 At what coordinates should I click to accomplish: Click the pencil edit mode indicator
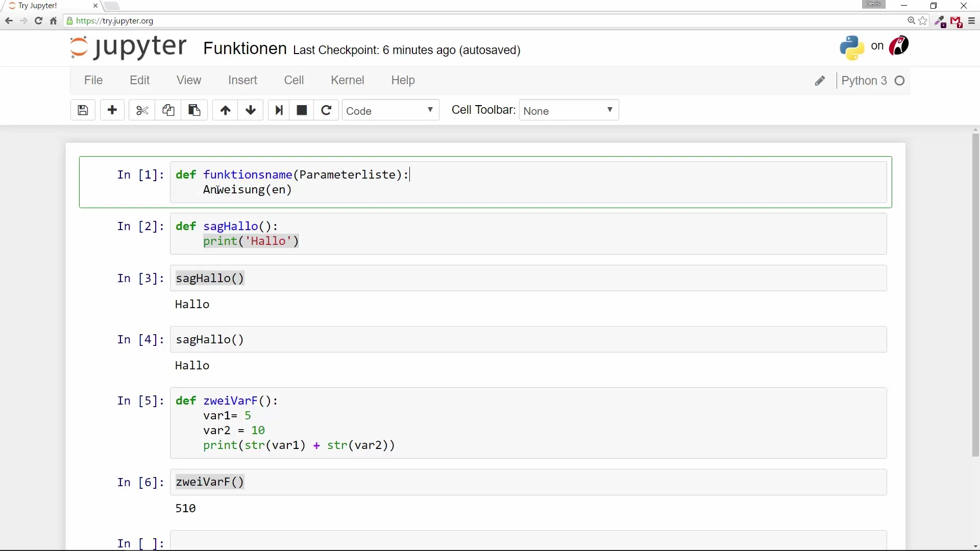coord(820,81)
